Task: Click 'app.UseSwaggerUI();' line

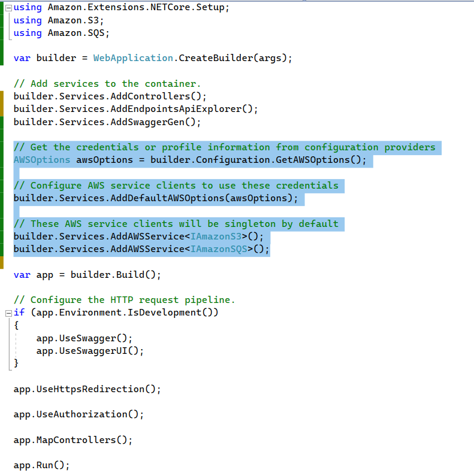Action: (90, 351)
